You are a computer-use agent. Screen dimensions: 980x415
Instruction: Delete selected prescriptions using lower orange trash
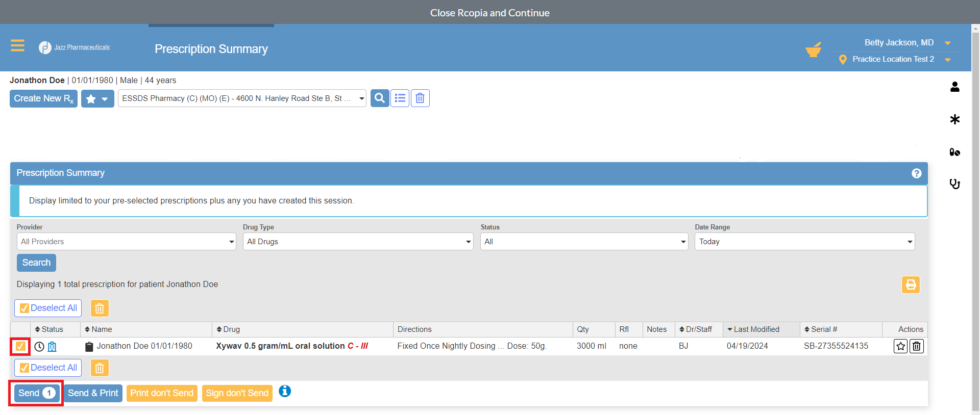point(100,368)
